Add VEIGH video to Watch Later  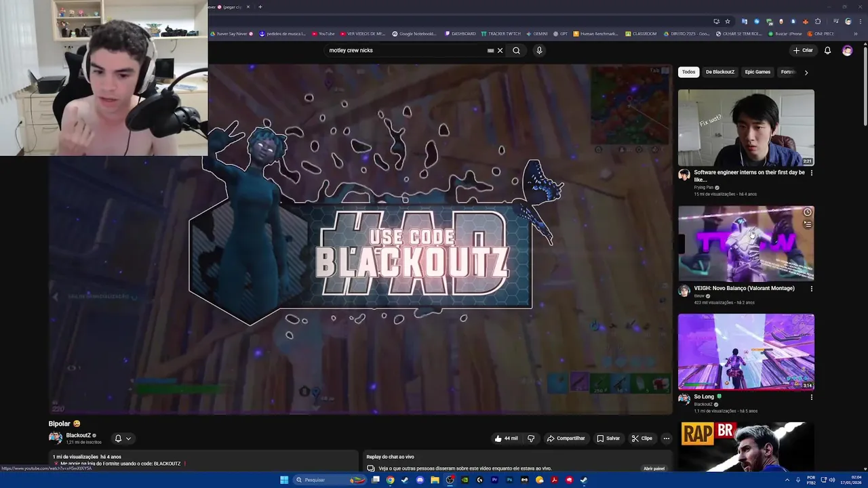[x=808, y=212]
